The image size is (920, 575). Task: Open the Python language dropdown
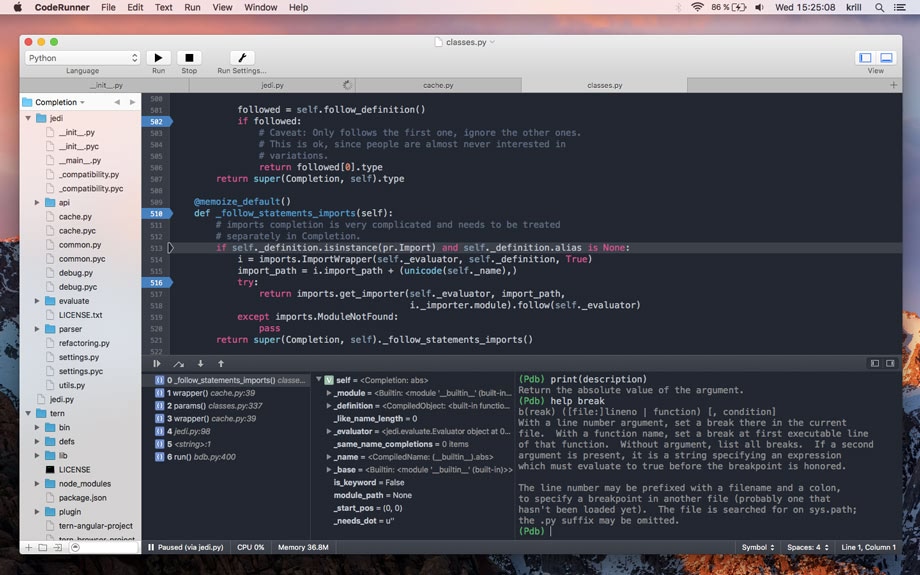coord(83,58)
